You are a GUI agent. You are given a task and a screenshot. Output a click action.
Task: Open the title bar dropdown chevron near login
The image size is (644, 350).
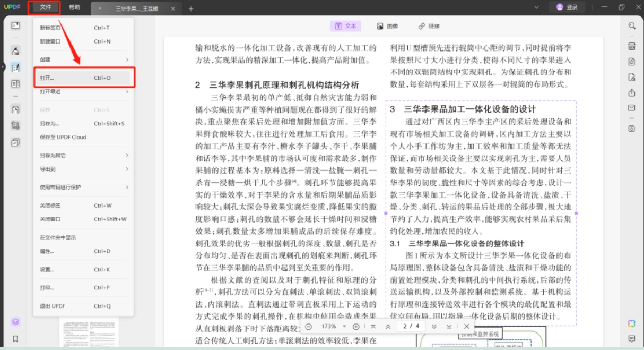(x=536, y=7)
